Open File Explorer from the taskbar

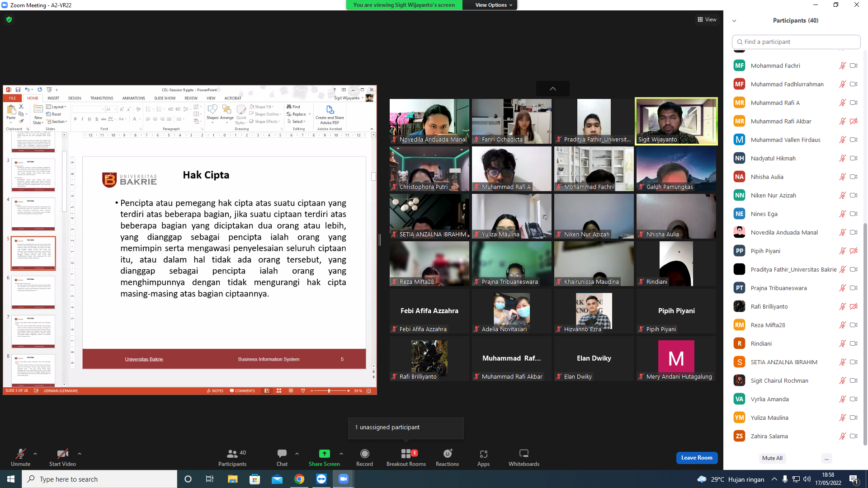(232, 479)
